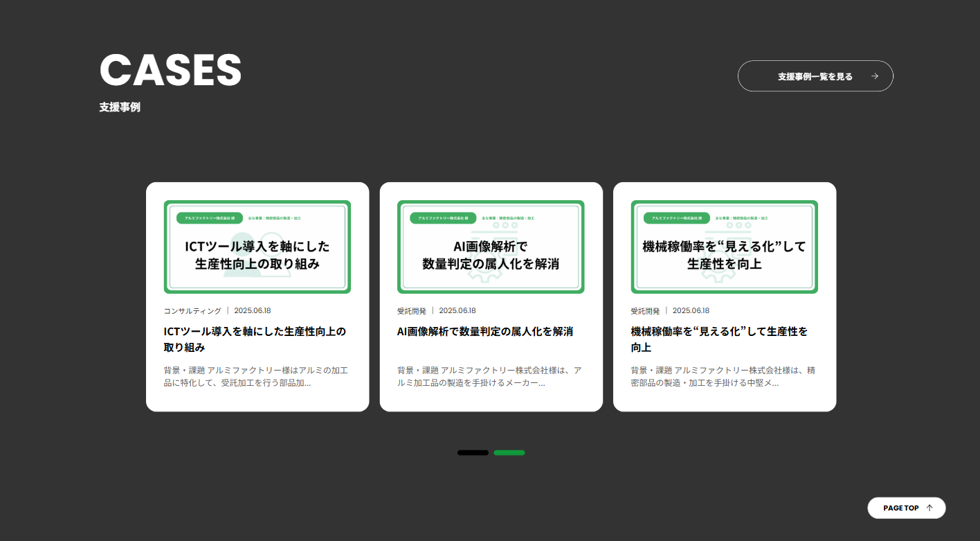
Task: Click the CASES section heading
Action: tap(170, 70)
